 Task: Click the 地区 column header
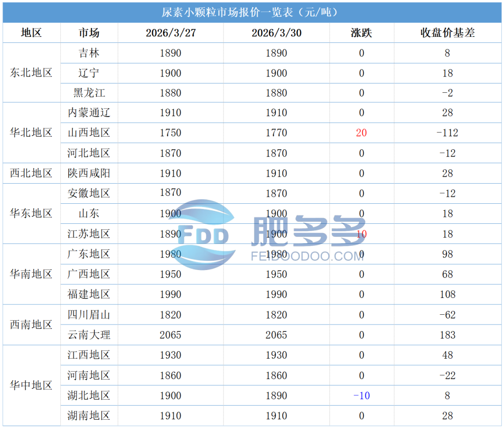click(x=29, y=33)
